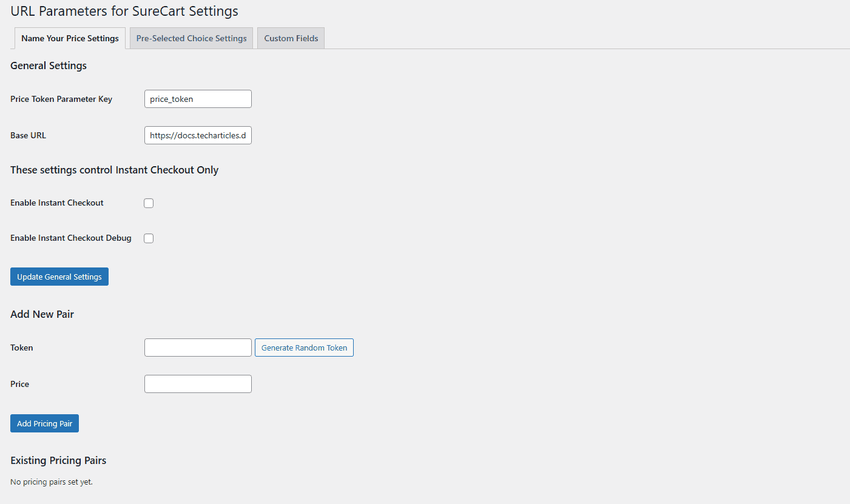This screenshot has width=850, height=504.
Task: Click Update General Settings button
Action: tap(59, 277)
